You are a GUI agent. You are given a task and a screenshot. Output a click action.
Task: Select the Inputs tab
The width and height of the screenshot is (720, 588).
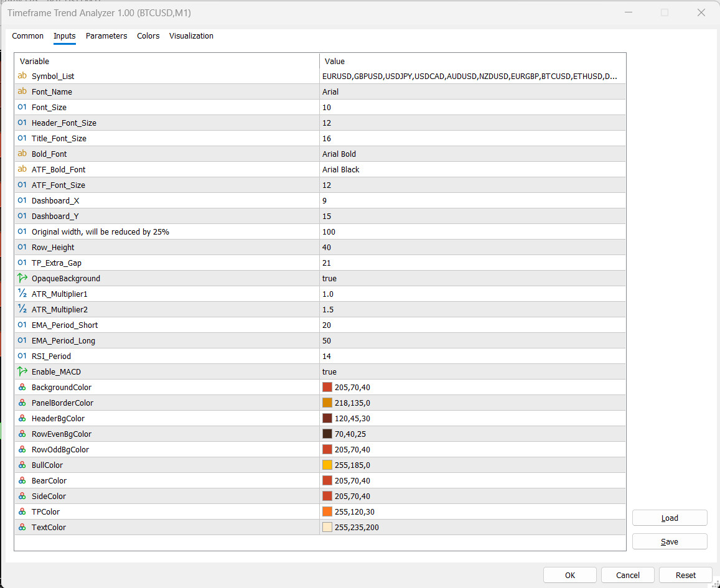(x=65, y=36)
